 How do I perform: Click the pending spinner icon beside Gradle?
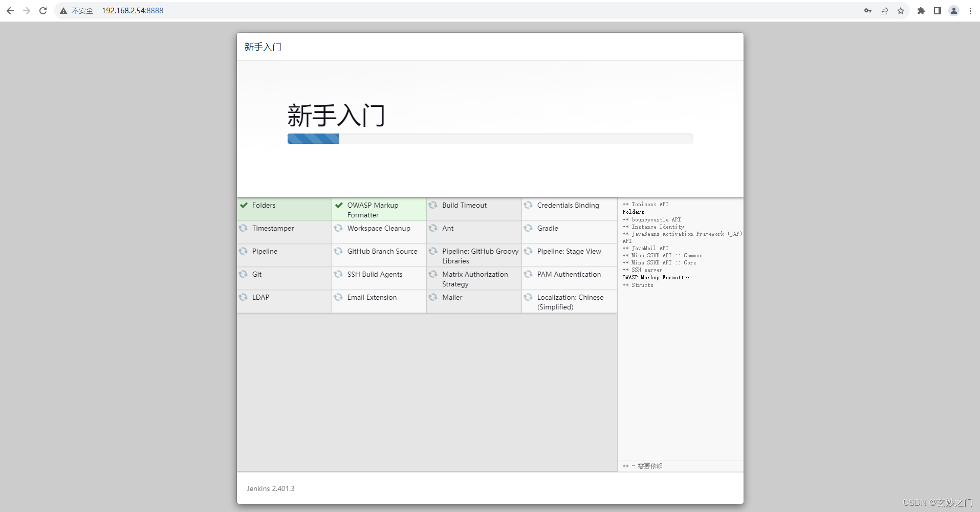coord(528,228)
